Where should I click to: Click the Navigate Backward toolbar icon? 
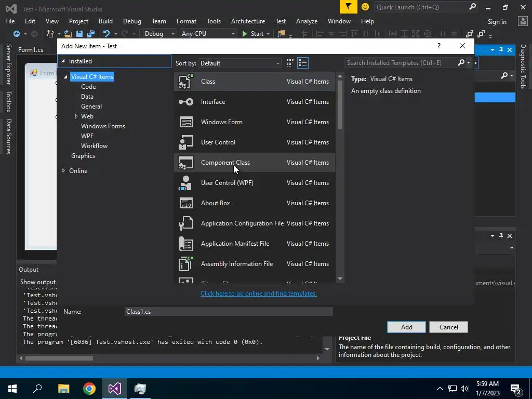16,34
